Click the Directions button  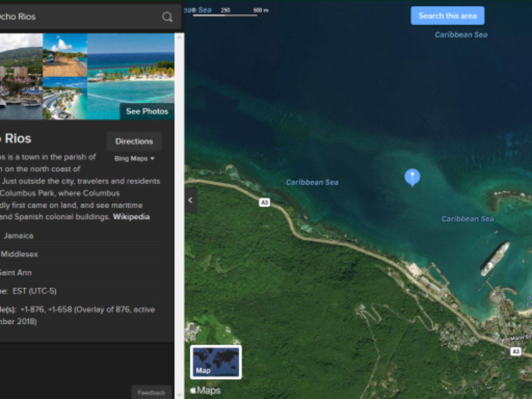(134, 141)
